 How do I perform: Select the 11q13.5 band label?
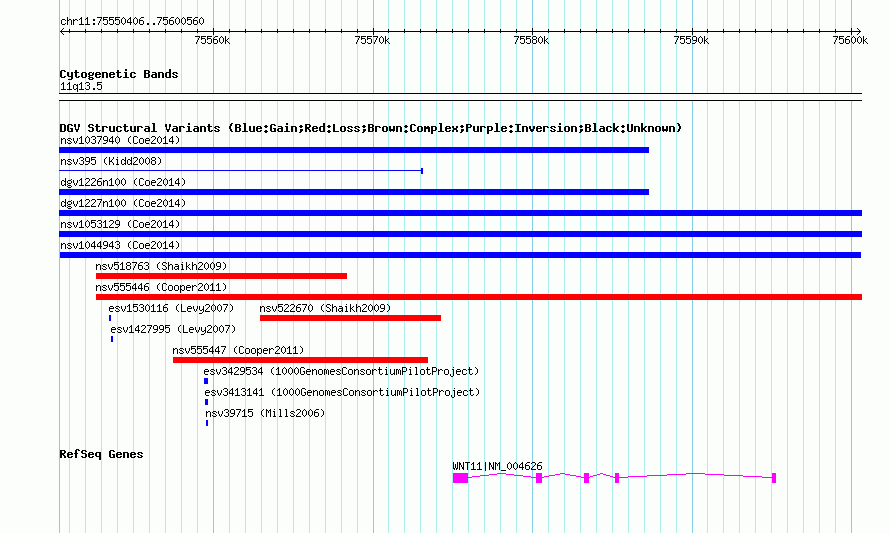click(x=81, y=86)
